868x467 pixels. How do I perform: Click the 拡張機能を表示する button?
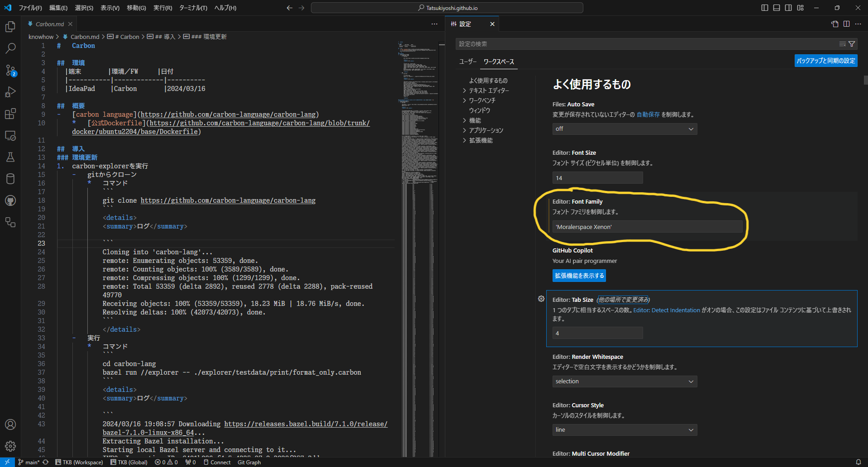tap(579, 276)
